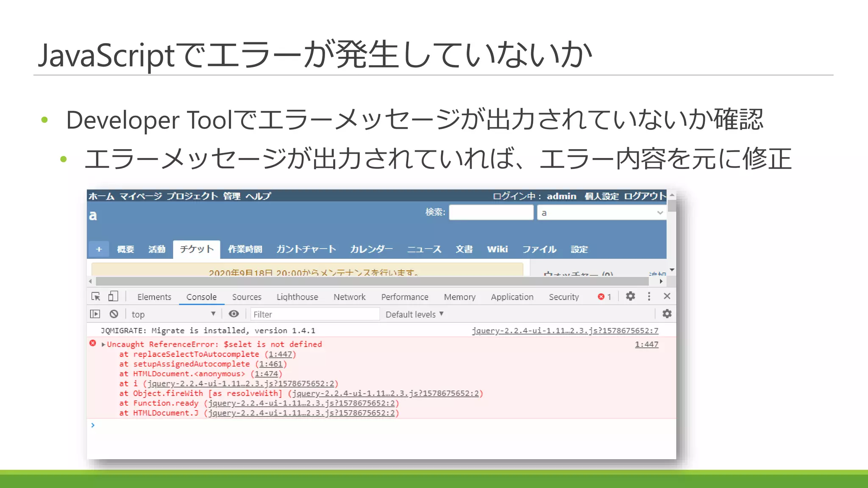
Task: Open the マイページ top menu link
Action: tap(141, 196)
